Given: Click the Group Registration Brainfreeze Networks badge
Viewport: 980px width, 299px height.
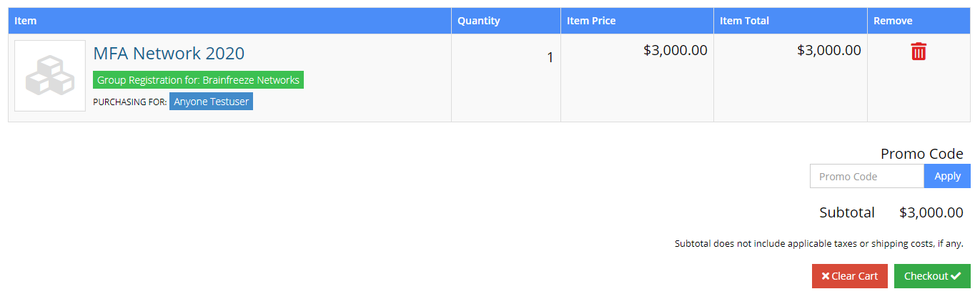Looking at the screenshot, I should pos(198,80).
